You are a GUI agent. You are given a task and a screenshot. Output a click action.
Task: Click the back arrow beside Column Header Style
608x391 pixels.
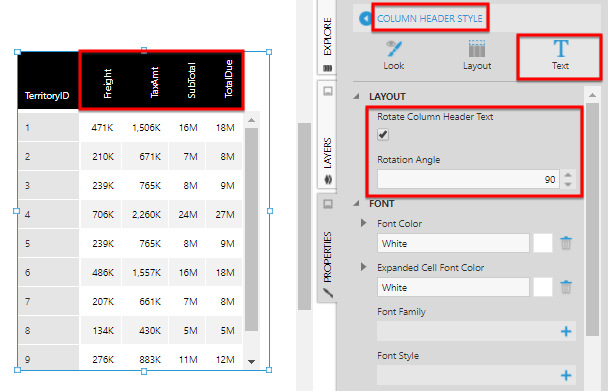point(365,18)
